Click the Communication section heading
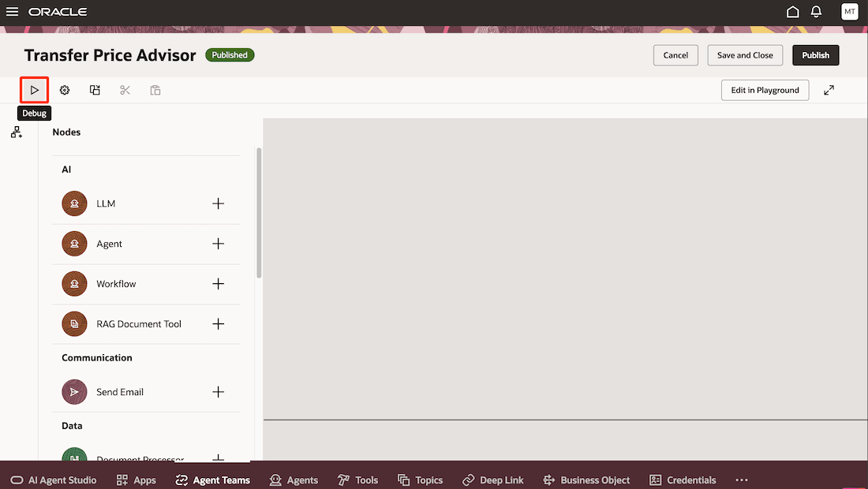868x489 pixels. [97, 358]
